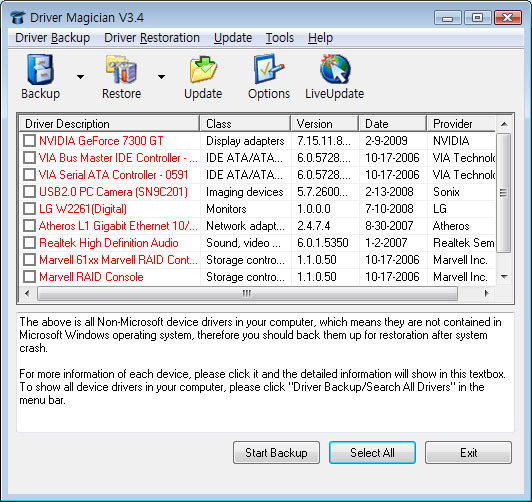This screenshot has width=532, height=502.
Task: Select the LG W2261(Digital) row text
Action: (x=83, y=209)
